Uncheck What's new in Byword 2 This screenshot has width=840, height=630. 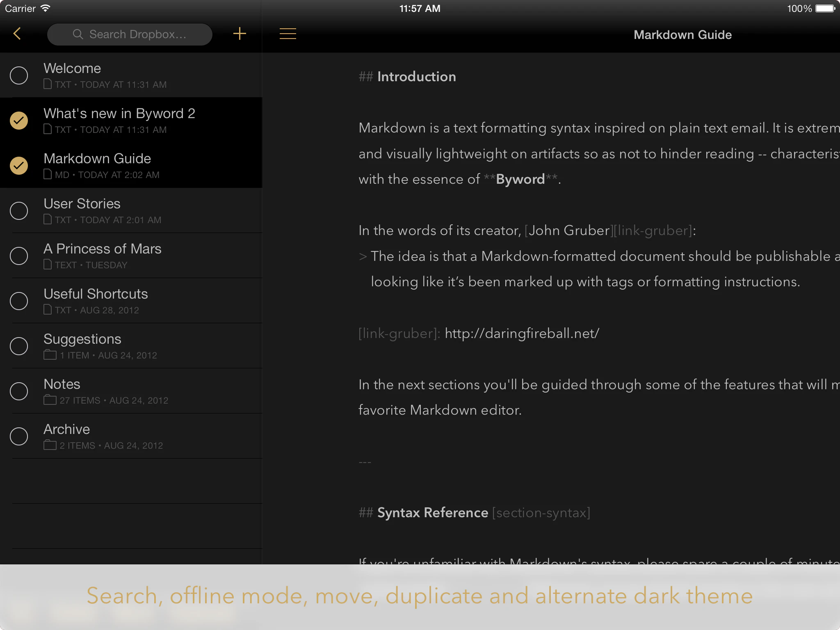click(x=19, y=121)
